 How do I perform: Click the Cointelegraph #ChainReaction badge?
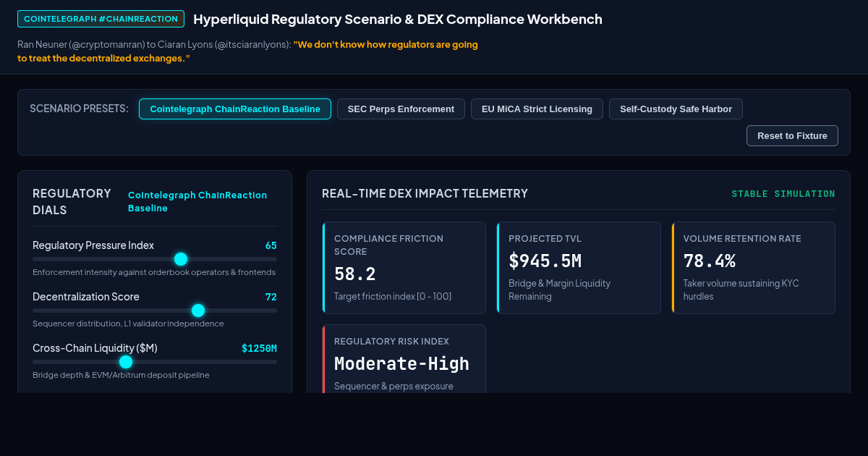point(101,19)
